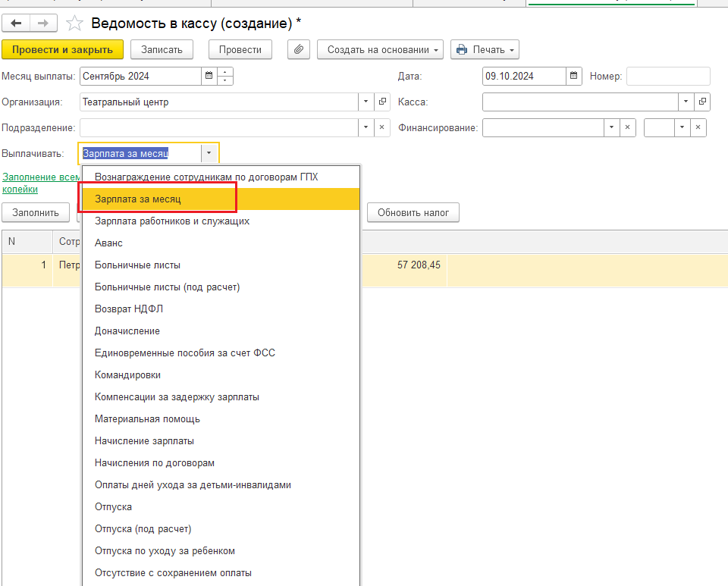
Task: Click the empty Подразделение input field
Action: tap(218, 127)
